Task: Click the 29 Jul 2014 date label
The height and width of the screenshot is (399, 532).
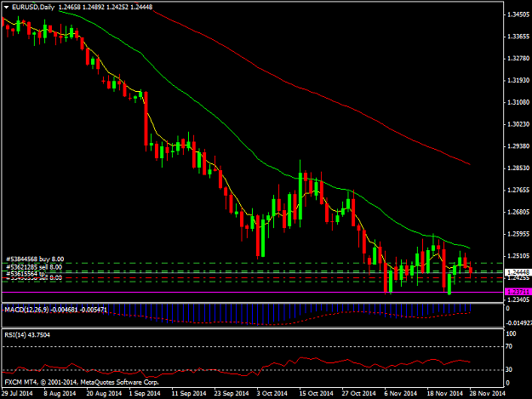Action: point(17,393)
